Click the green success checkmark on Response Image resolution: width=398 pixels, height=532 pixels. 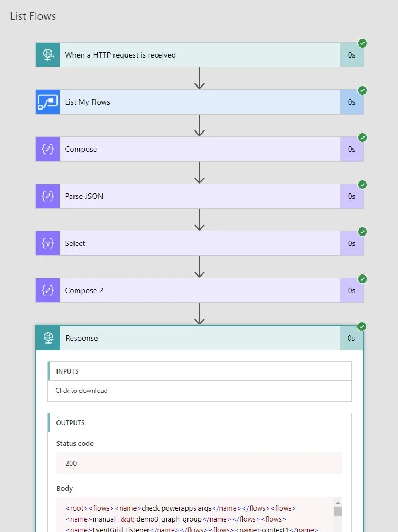[x=362, y=327]
